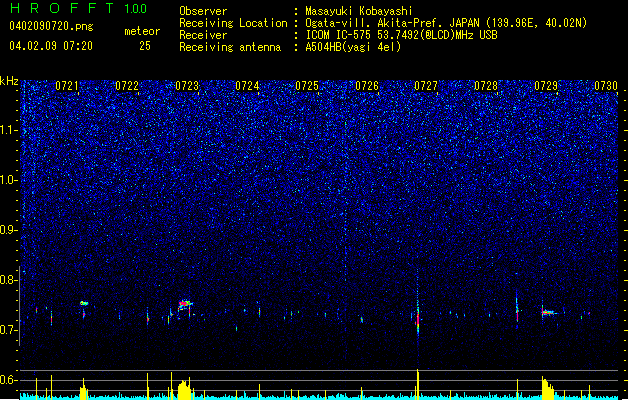Click the 0721 time marker

click(67, 85)
